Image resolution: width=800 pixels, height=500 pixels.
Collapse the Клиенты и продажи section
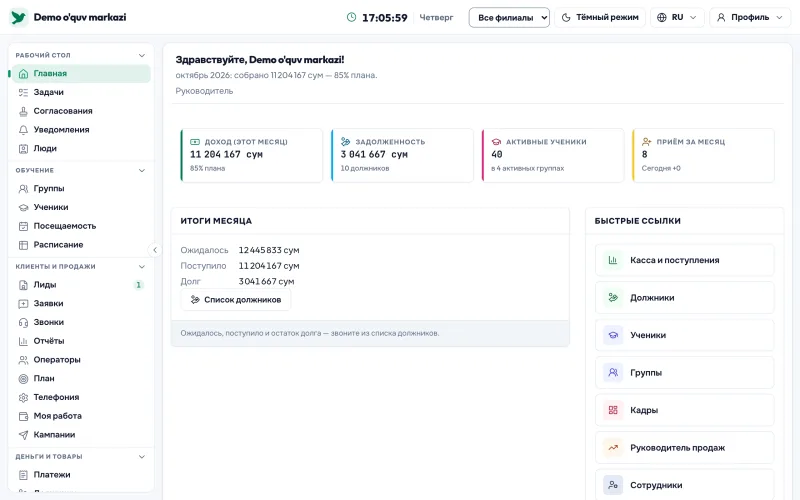142,266
